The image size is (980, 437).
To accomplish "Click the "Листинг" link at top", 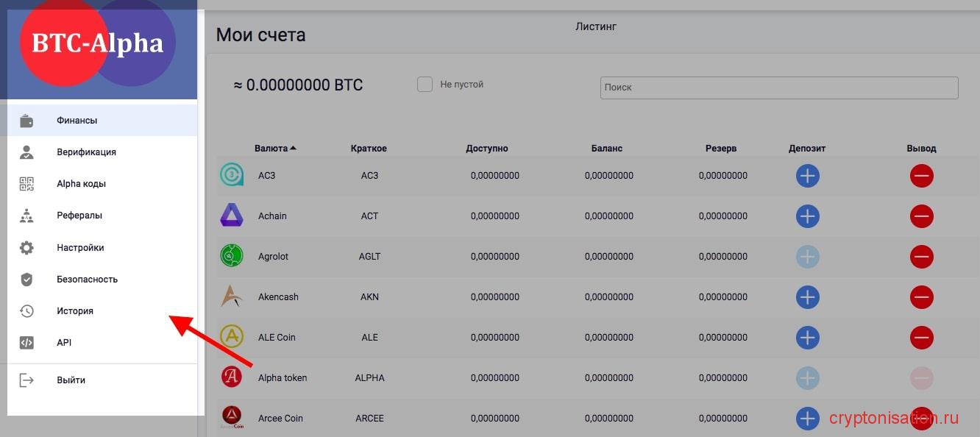I will click(596, 26).
